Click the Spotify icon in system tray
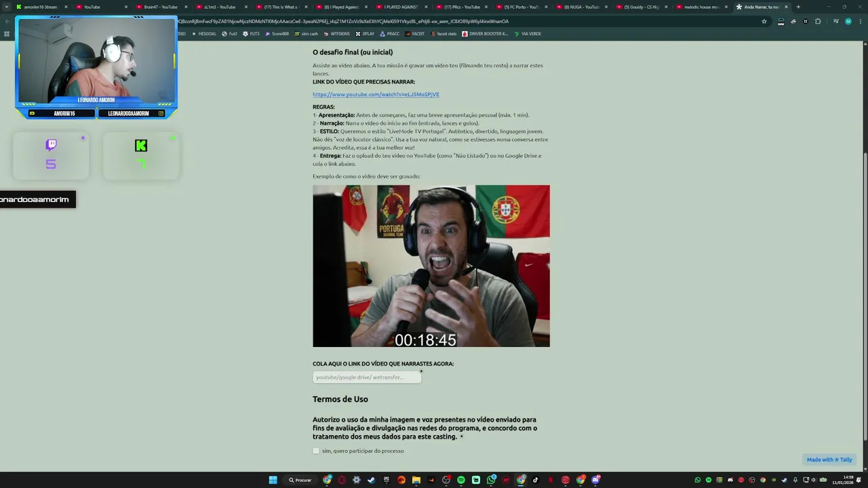Viewport: 868px width, 488px height. pyautogui.click(x=709, y=480)
